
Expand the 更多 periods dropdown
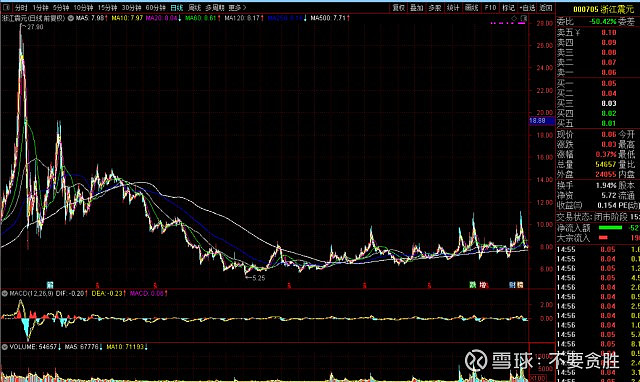[x=237, y=8]
